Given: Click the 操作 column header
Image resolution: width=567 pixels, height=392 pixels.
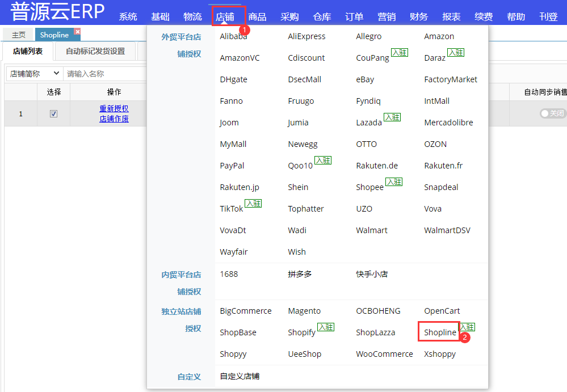Looking at the screenshot, I should (114, 92).
